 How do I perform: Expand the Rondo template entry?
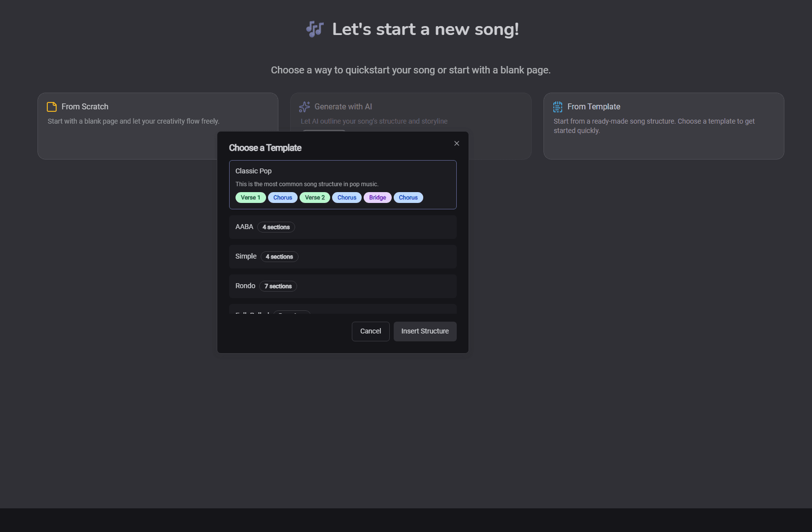[x=342, y=286]
